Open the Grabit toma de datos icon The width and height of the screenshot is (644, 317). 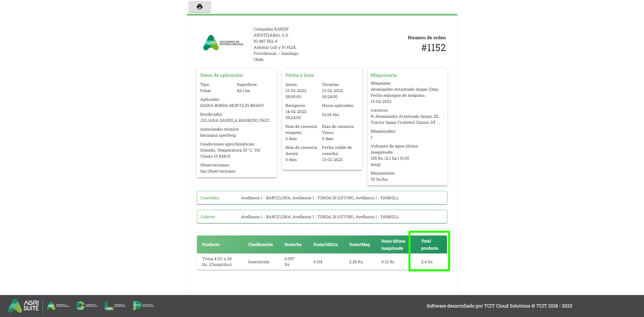point(87,305)
